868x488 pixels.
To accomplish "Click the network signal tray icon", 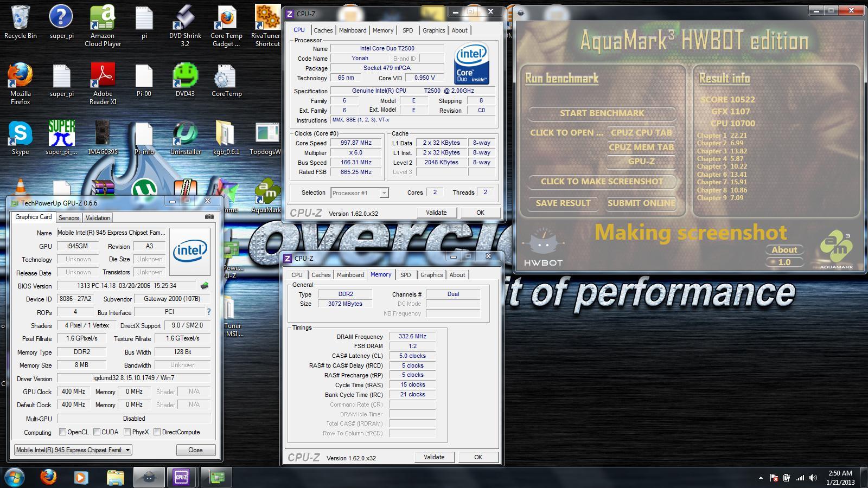I will [800, 478].
